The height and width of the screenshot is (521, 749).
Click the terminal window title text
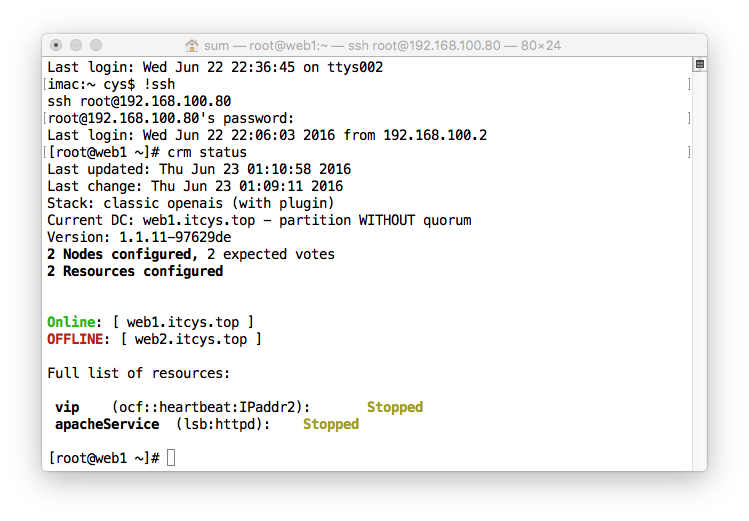click(x=382, y=45)
